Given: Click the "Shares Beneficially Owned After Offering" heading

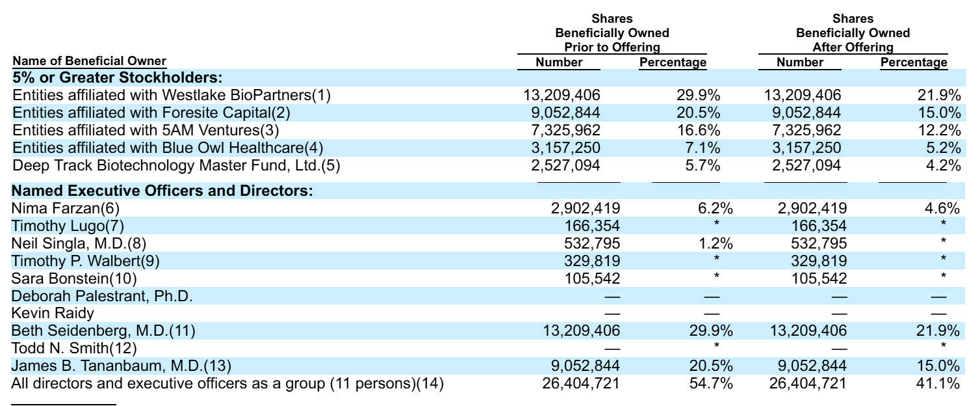Looking at the screenshot, I should pos(853,33).
